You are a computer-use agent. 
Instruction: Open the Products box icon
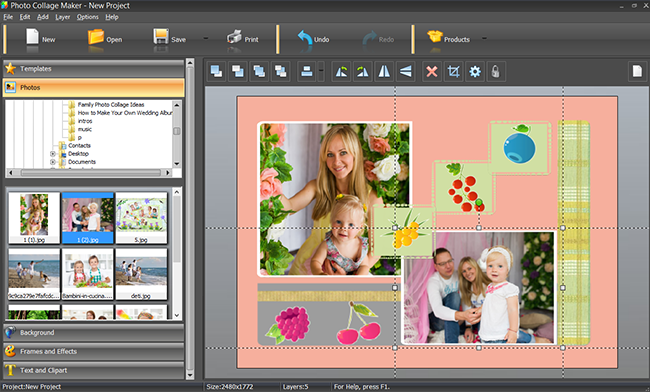(449, 39)
